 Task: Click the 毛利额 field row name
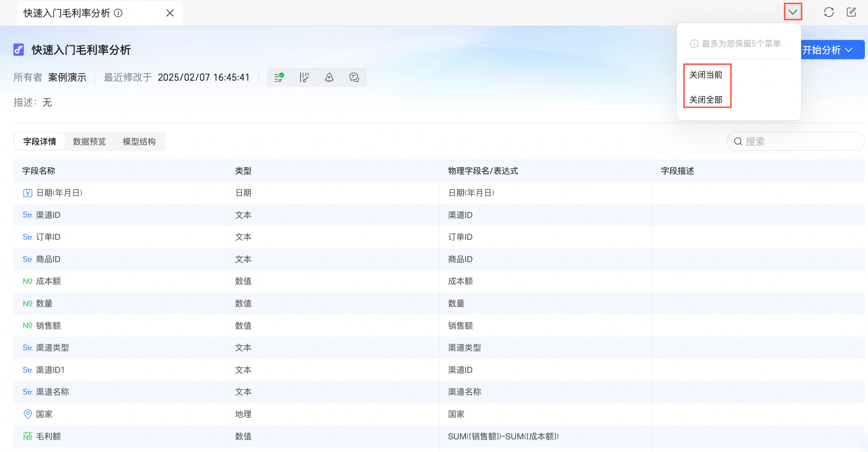(48, 436)
